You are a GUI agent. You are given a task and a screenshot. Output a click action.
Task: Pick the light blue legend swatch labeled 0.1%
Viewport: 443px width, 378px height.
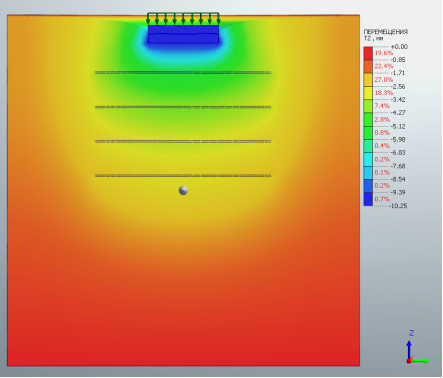[x=368, y=173]
